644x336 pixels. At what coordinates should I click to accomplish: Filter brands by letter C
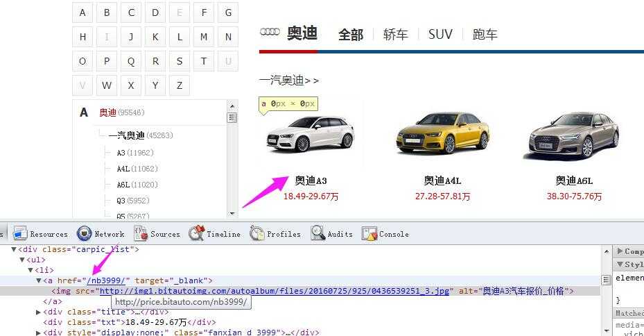[131, 12]
